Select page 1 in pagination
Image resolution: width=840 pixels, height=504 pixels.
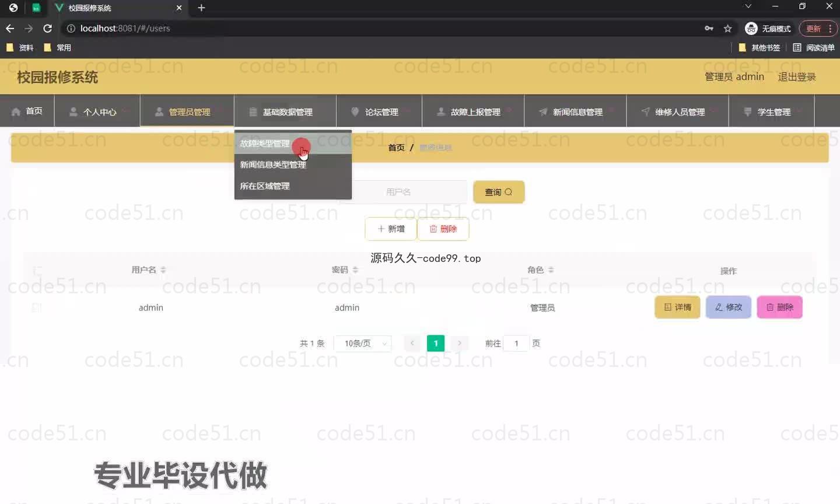(436, 344)
